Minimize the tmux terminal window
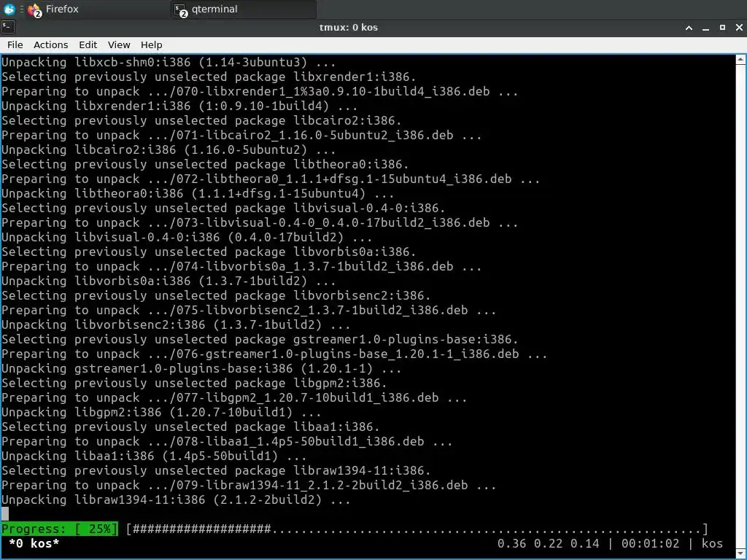This screenshot has width=747, height=560. point(705,28)
